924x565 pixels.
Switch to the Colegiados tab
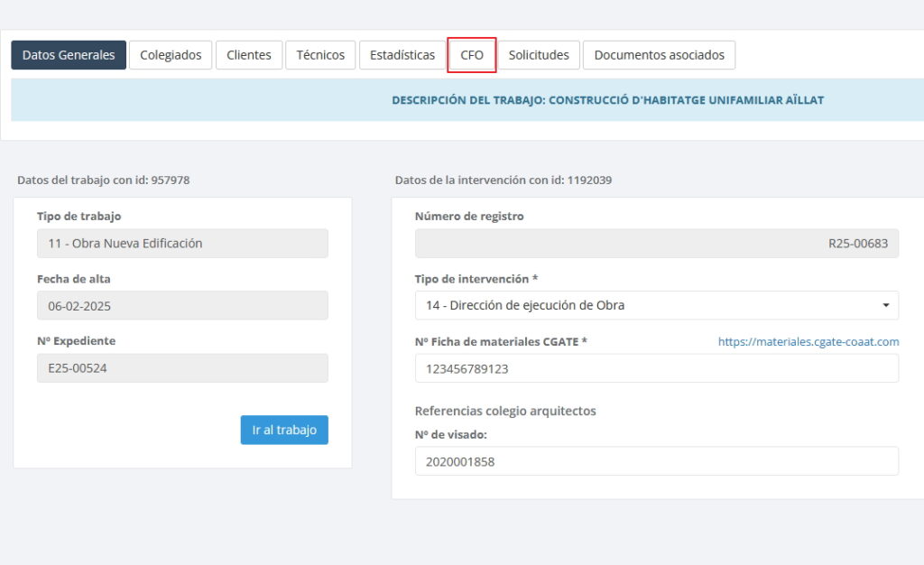pos(171,55)
